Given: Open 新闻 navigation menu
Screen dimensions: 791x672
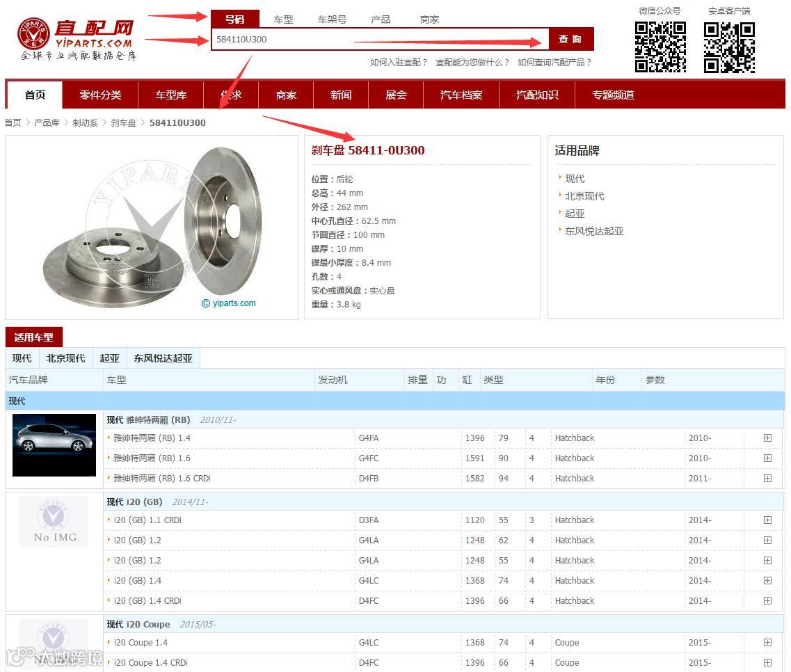Looking at the screenshot, I should pos(341,95).
